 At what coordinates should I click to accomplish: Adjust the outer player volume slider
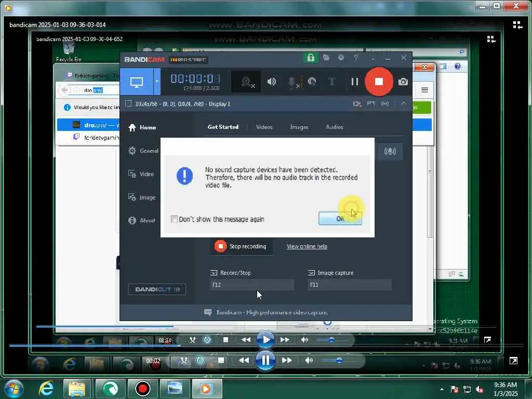[x=339, y=361]
